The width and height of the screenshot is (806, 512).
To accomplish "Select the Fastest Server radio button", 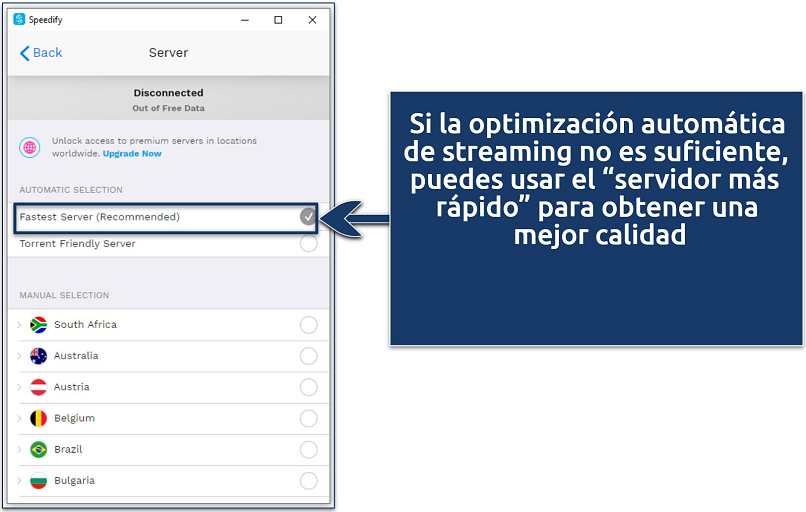I will pyautogui.click(x=308, y=217).
